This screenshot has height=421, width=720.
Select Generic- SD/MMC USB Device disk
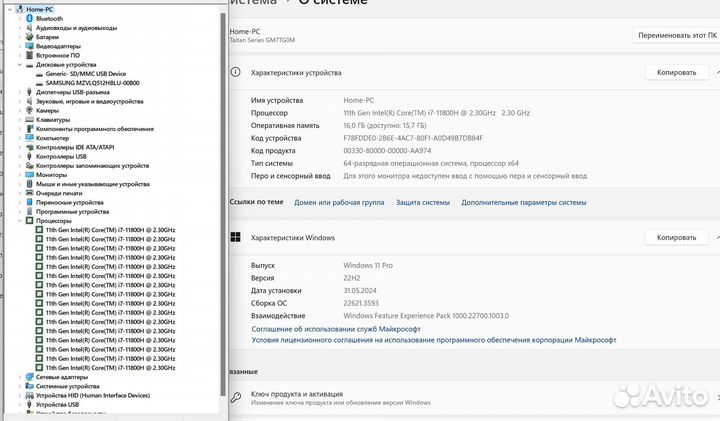coord(85,73)
